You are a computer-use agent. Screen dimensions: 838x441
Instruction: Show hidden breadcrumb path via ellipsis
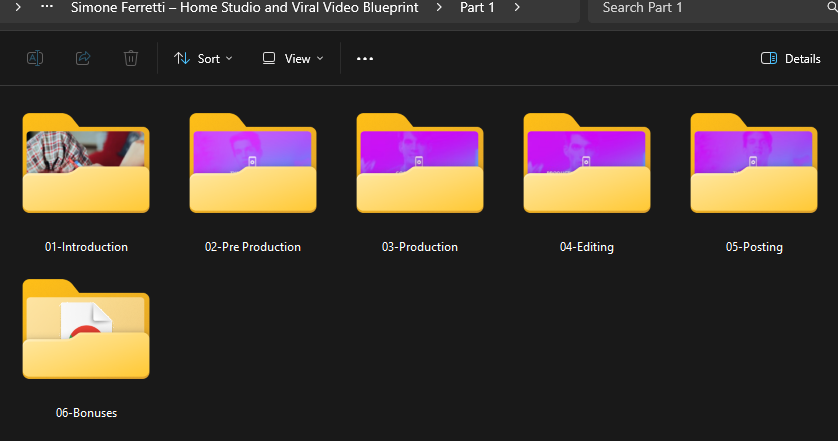pos(47,7)
